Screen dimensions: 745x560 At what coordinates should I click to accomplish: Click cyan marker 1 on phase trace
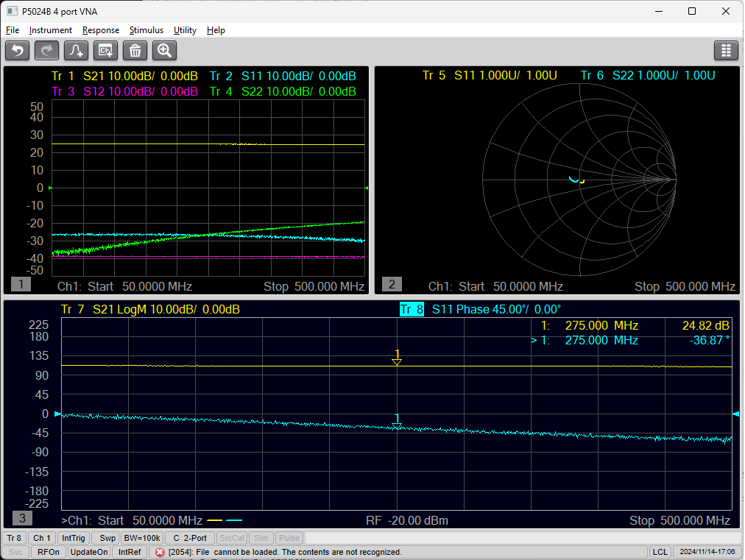[398, 422]
